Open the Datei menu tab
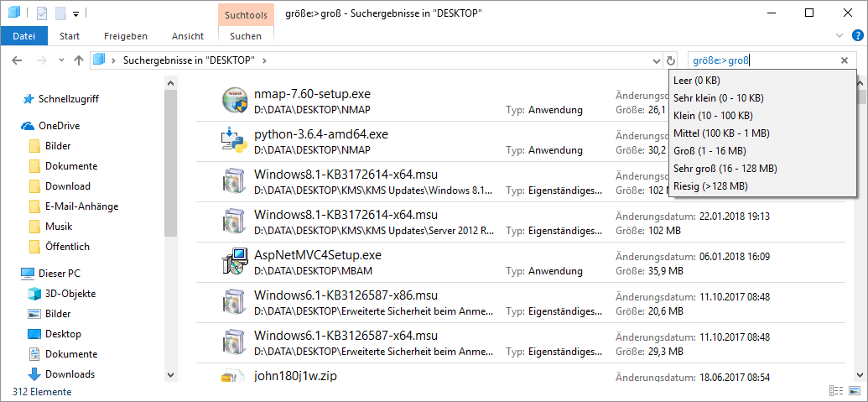The height and width of the screenshot is (402, 868). (24, 36)
